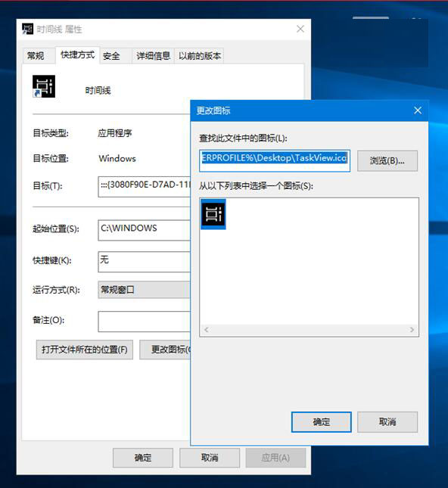Viewport: 448px width, 488px height.
Task: Select the 快捷方式 tab
Action: coord(77,55)
